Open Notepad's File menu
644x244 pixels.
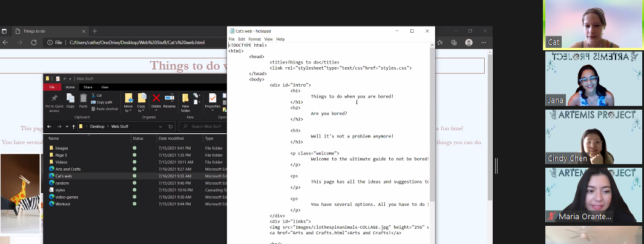(x=232, y=39)
